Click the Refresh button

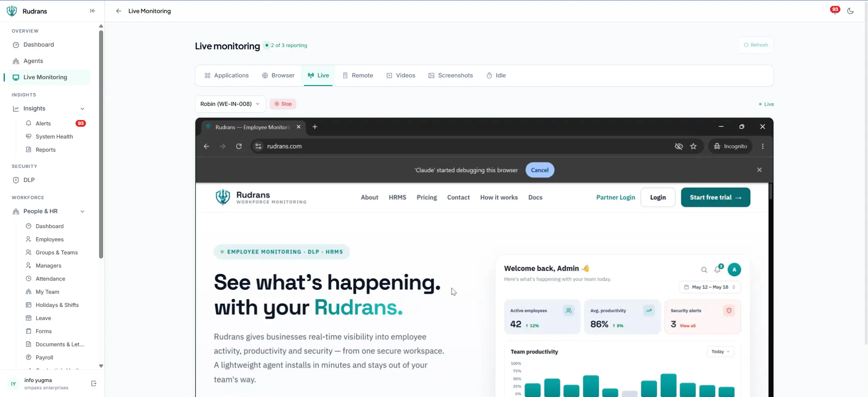pos(756,45)
